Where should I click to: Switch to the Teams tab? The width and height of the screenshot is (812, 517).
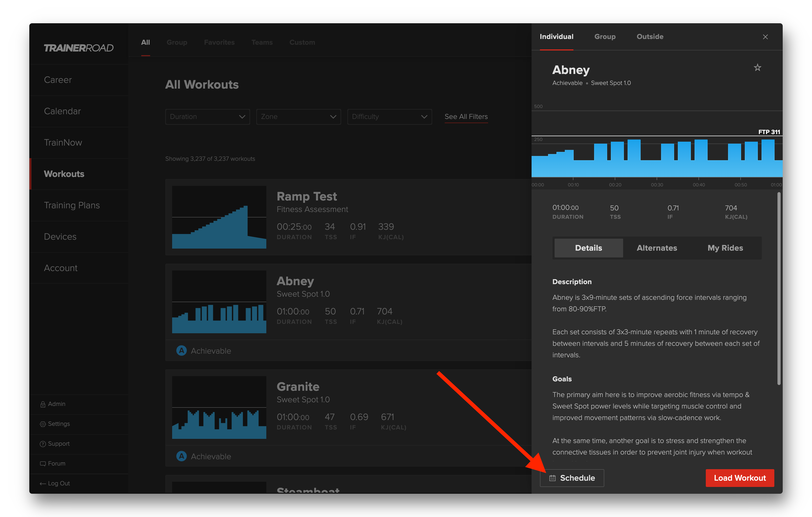pyautogui.click(x=262, y=42)
